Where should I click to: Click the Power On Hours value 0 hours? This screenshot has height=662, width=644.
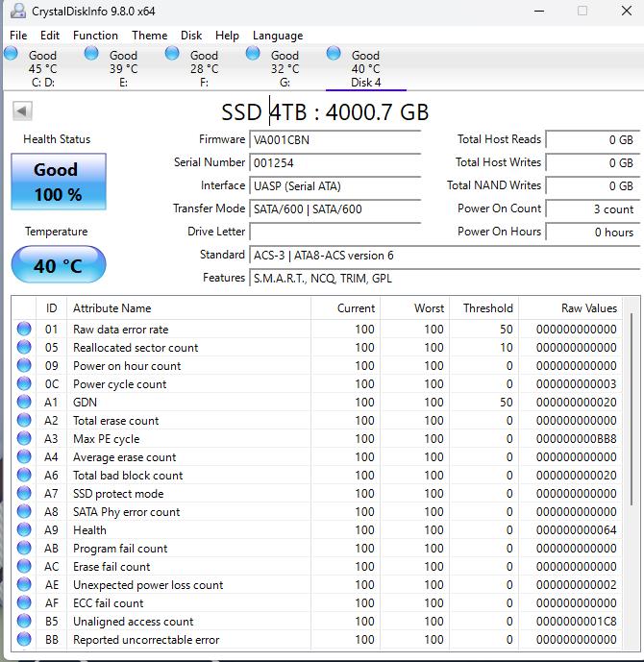pyautogui.click(x=593, y=232)
